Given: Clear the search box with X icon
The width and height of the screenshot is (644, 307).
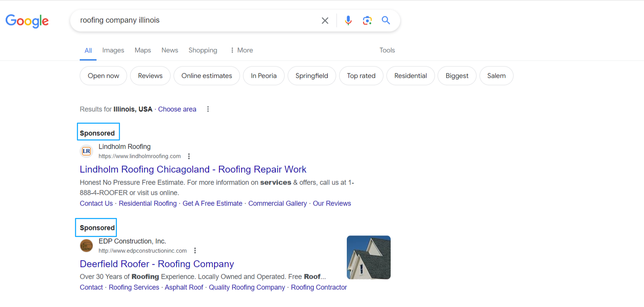Looking at the screenshot, I should pos(325,21).
